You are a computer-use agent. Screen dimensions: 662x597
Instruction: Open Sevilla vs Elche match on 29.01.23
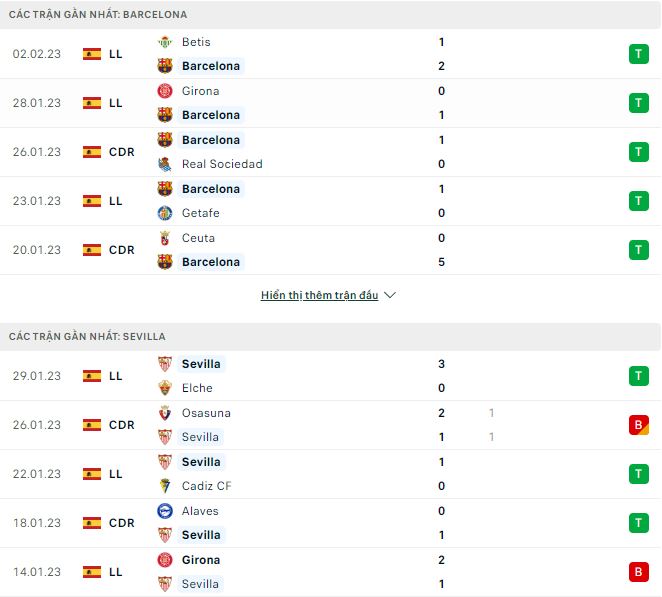(300, 376)
